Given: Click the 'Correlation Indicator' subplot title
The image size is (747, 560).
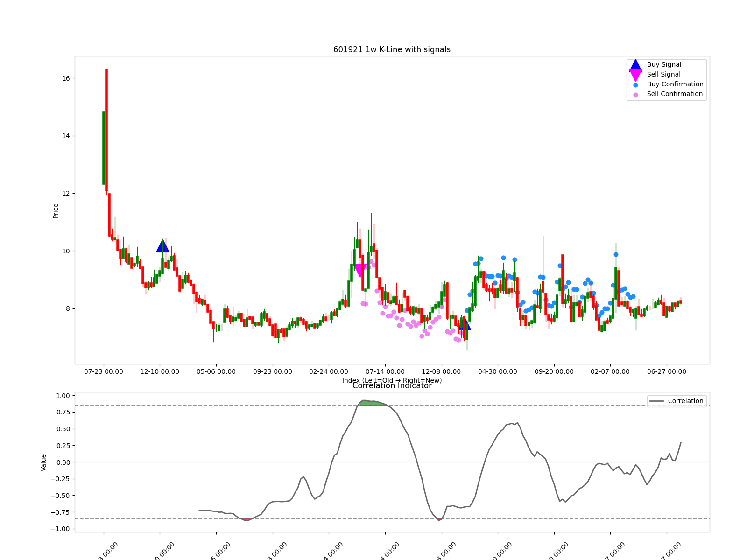Looking at the screenshot, I should (392, 386).
